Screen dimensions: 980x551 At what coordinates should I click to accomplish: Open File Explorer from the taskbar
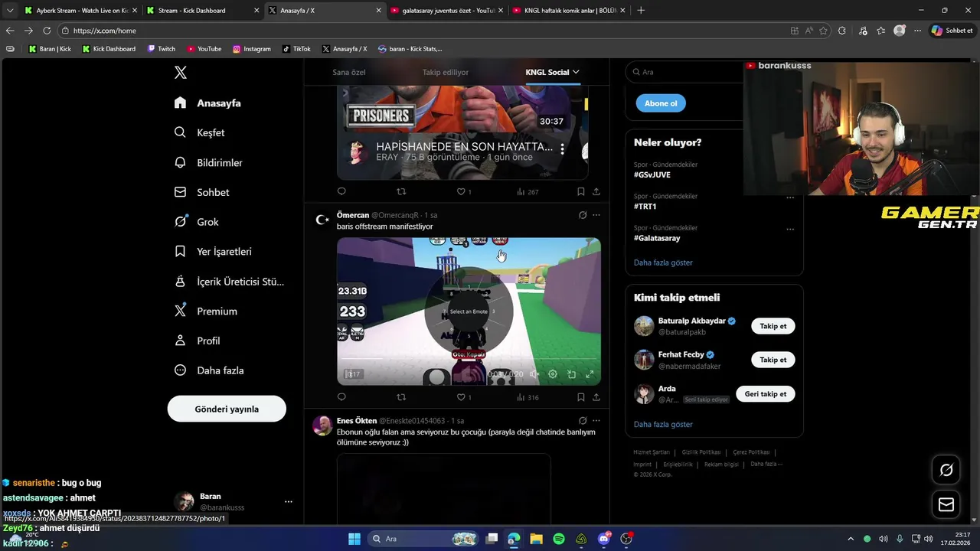click(x=537, y=539)
